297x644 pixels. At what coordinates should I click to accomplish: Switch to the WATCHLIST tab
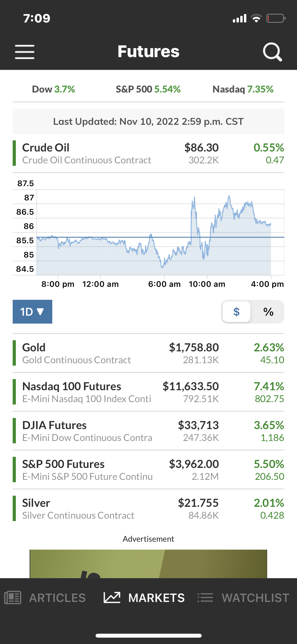(x=255, y=597)
